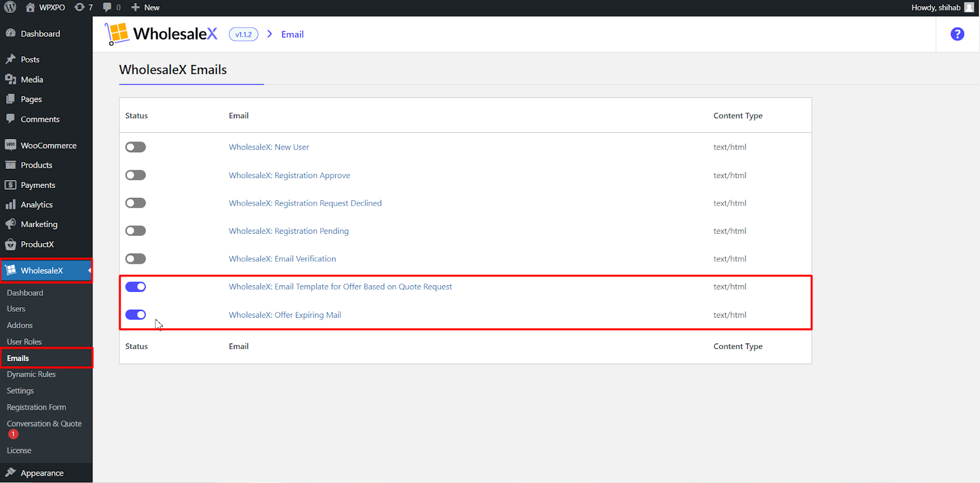Toggle Registration Request Declined email on
This screenshot has height=483, width=980.
click(x=135, y=203)
